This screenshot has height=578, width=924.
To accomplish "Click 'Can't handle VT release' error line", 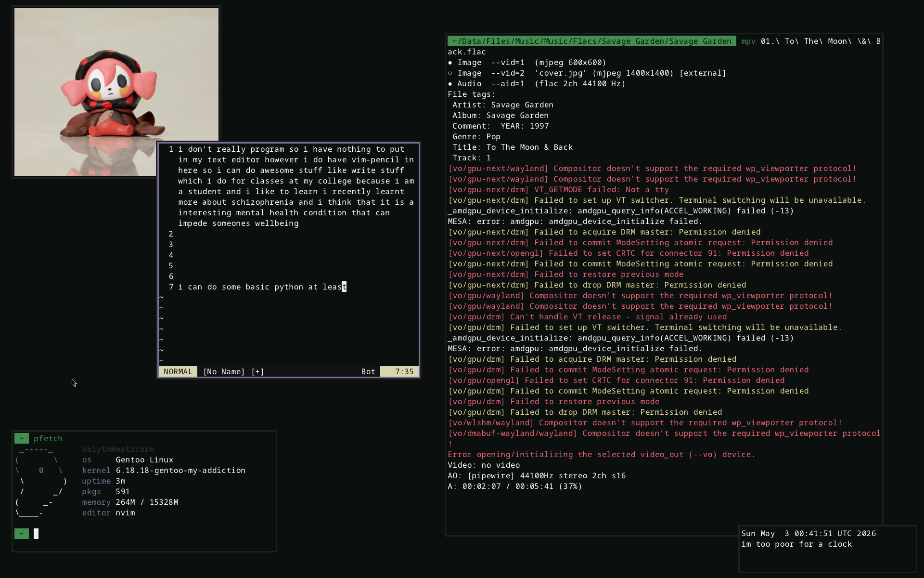I will click(588, 316).
